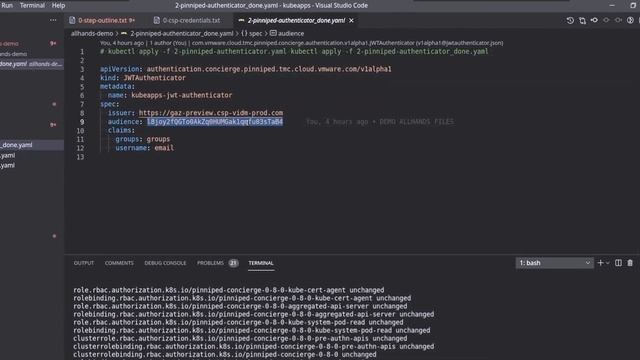640x360 pixels.
Task: Open file history clock icon in editor toolbar
Action: click(570, 20)
